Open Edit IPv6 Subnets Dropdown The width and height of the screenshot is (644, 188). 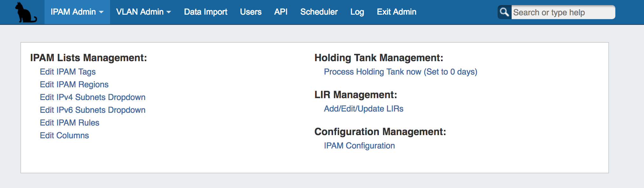93,110
